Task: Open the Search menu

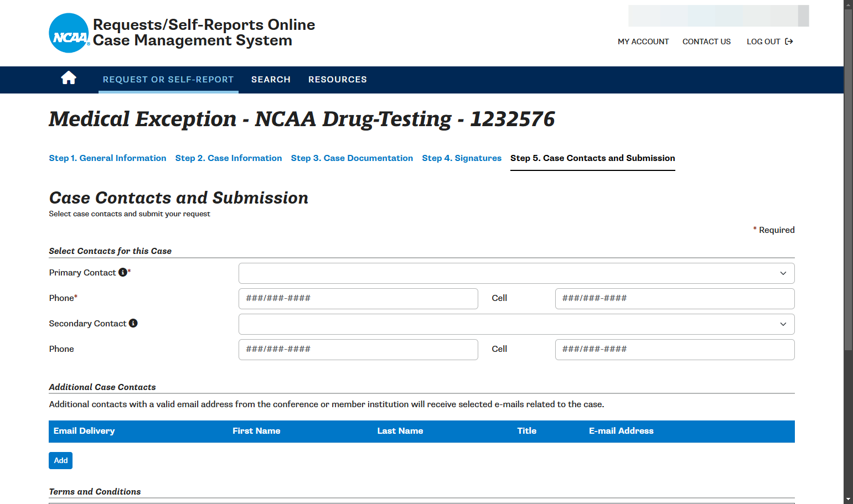Action: pos(271,80)
